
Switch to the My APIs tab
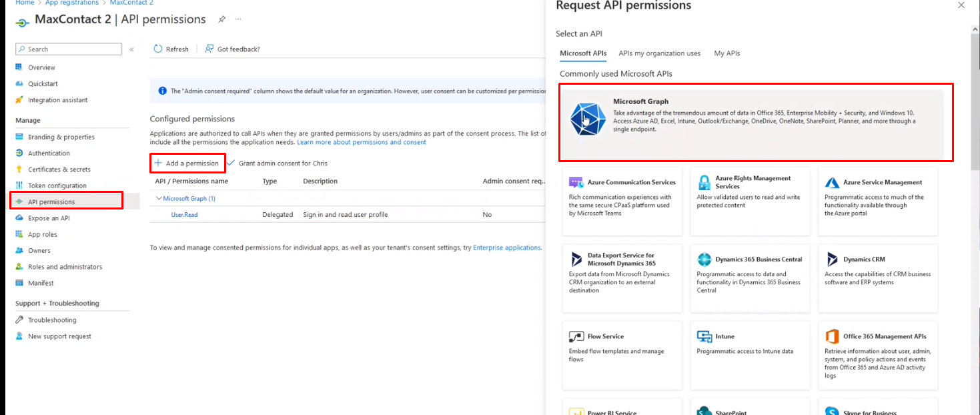pyautogui.click(x=726, y=53)
